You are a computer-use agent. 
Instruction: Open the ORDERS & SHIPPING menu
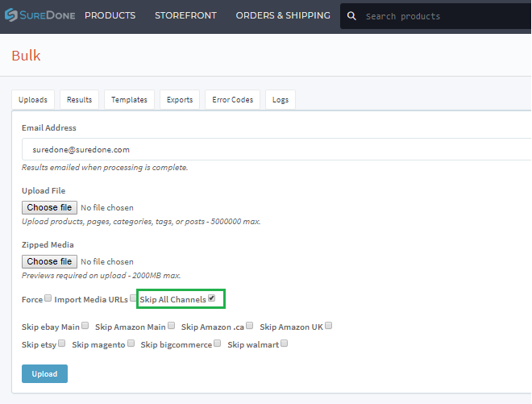283,15
